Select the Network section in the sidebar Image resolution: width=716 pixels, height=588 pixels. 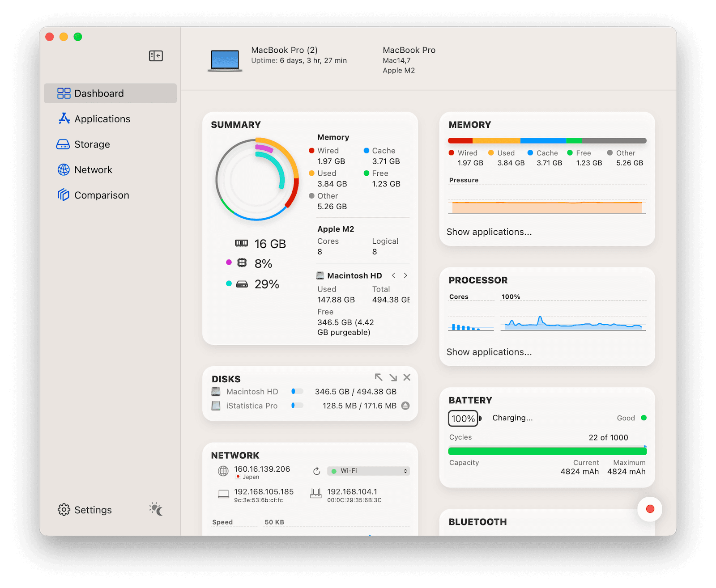[x=94, y=169]
